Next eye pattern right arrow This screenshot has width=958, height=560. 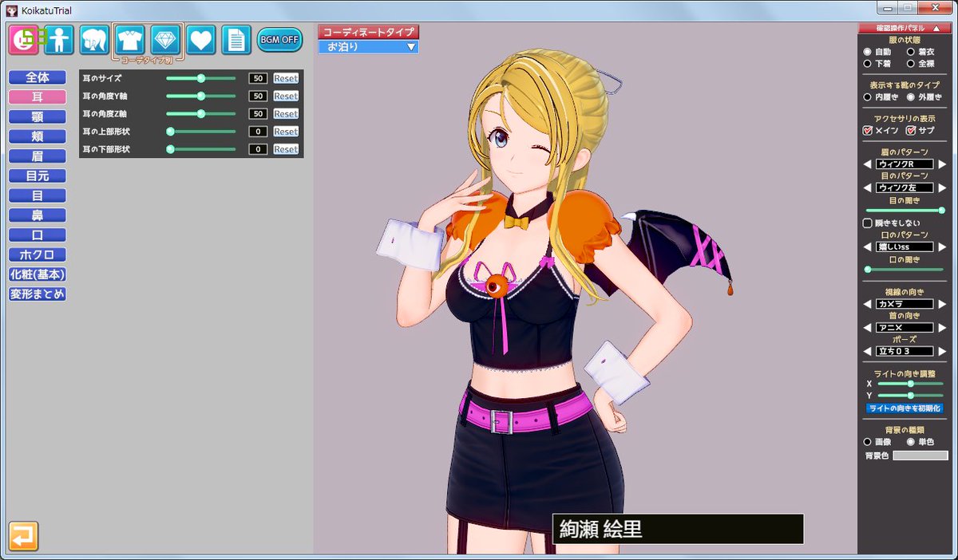942,187
